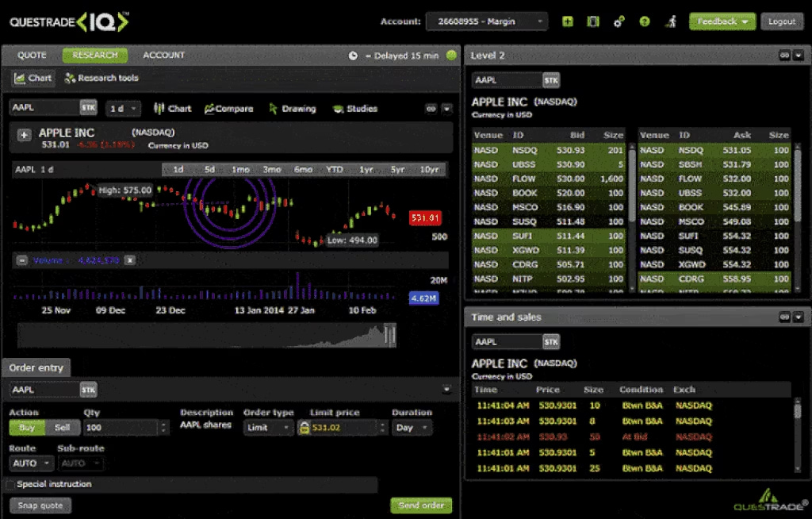Open the Studies chart tool
Viewport: 812px width, 519px height.
(354, 109)
